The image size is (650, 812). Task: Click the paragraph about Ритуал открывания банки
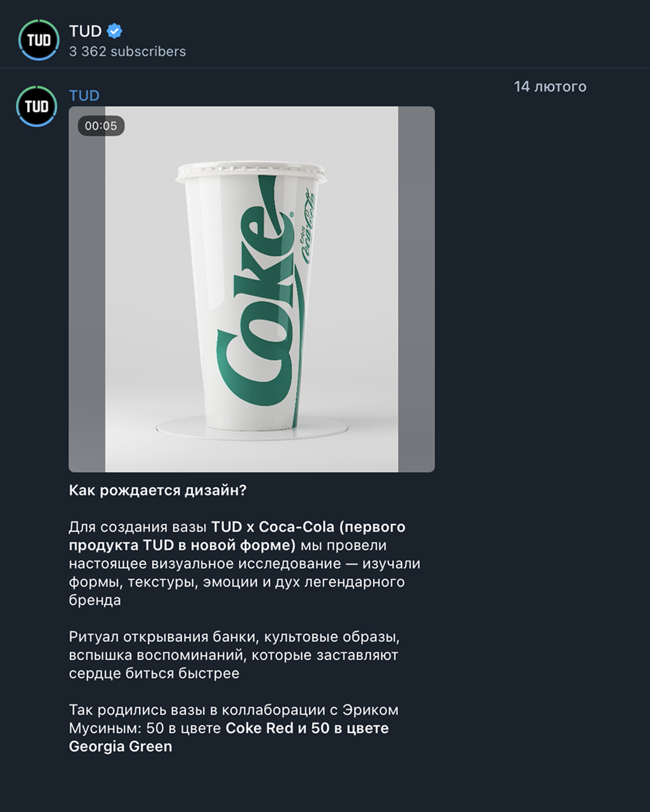[234, 655]
